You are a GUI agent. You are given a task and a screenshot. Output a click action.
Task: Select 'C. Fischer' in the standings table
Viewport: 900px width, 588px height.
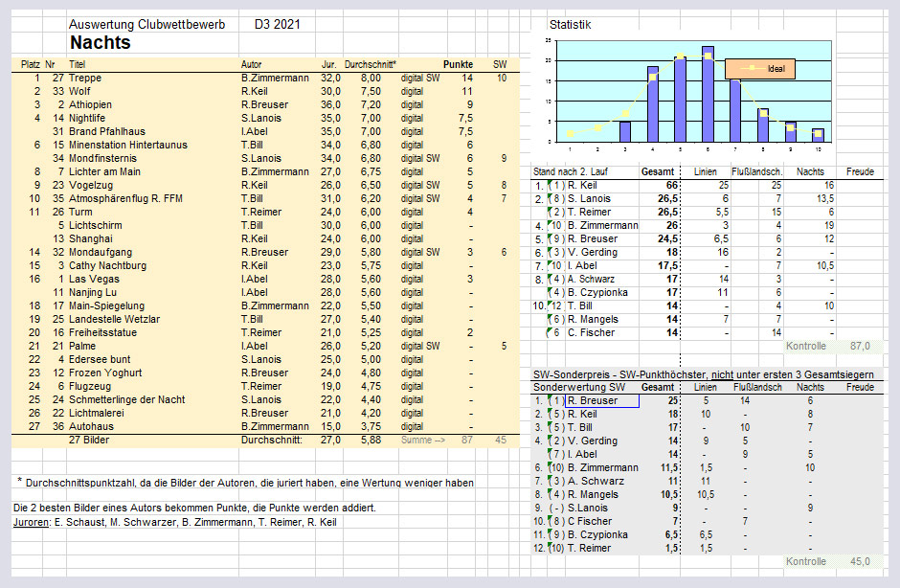pyautogui.click(x=591, y=332)
